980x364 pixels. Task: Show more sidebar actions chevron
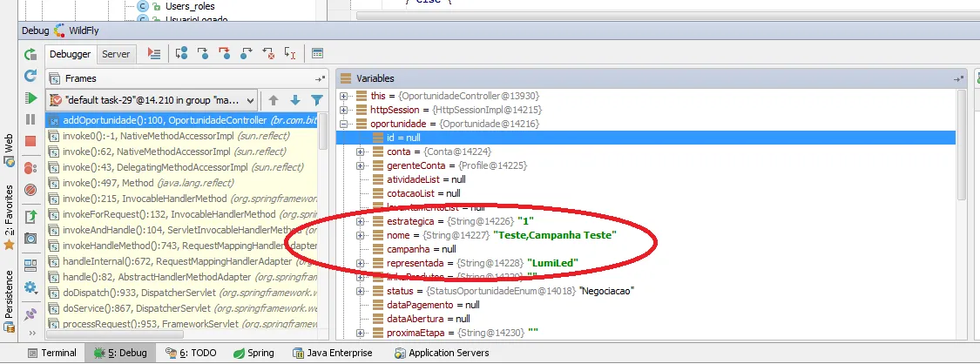[x=32, y=334]
